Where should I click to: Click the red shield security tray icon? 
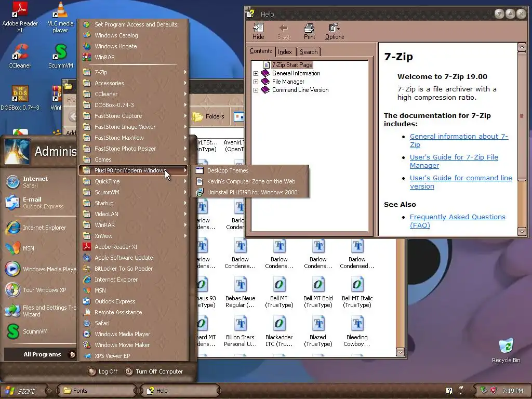tap(494, 391)
